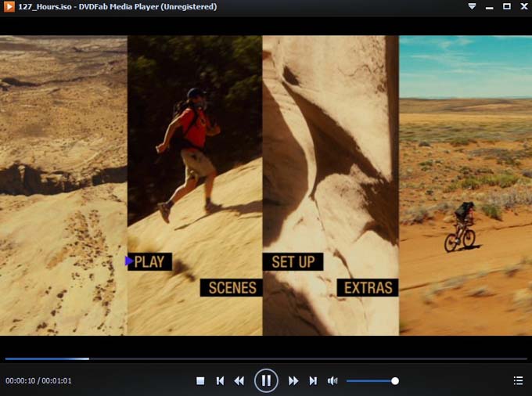
Task: Seek within the playback progress bar
Action: [266, 358]
